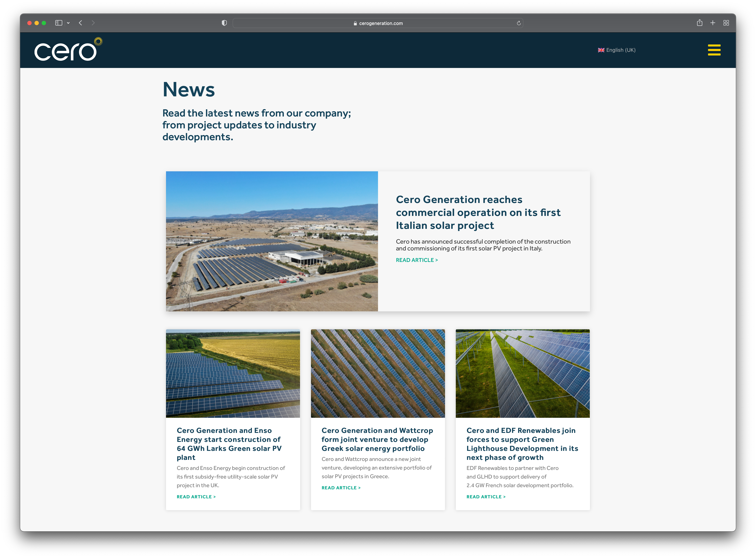Open the yellow hamburger menu

click(x=714, y=50)
